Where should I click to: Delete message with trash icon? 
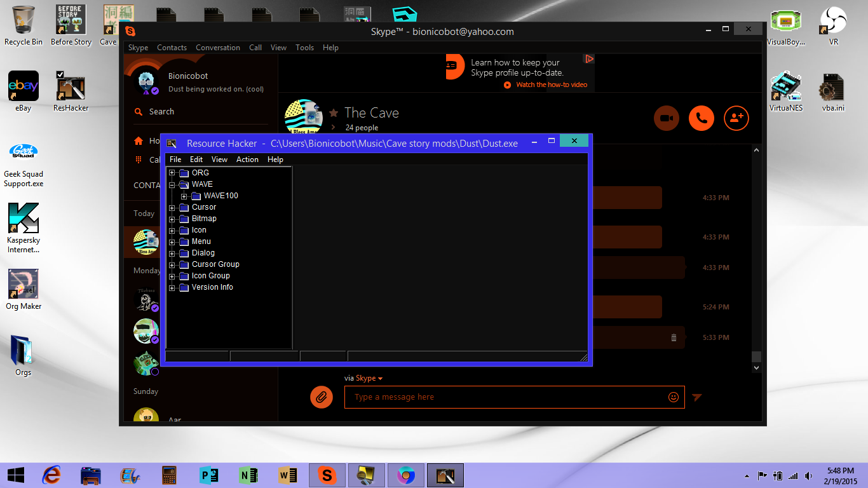point(674,337)
